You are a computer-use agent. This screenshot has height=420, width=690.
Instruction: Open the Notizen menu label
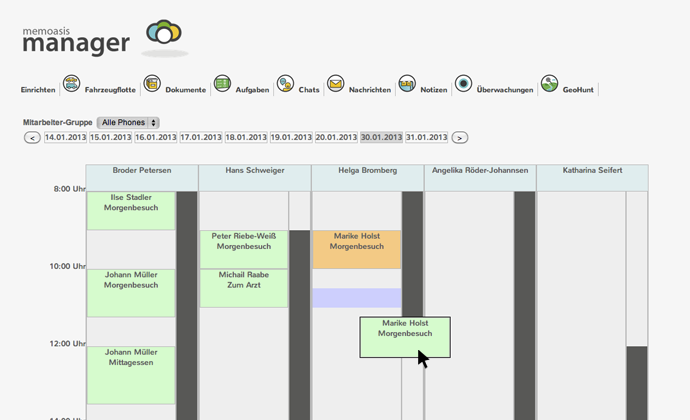[433, 90]
